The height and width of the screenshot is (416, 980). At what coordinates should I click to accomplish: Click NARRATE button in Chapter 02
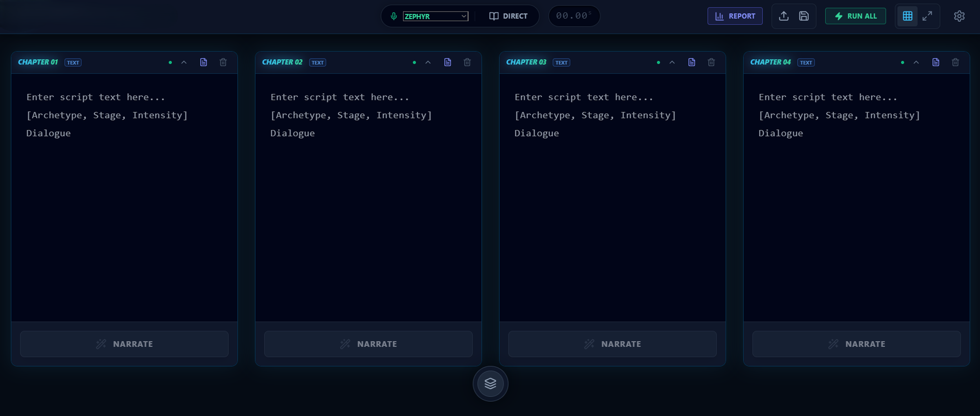tap(368, 344)
